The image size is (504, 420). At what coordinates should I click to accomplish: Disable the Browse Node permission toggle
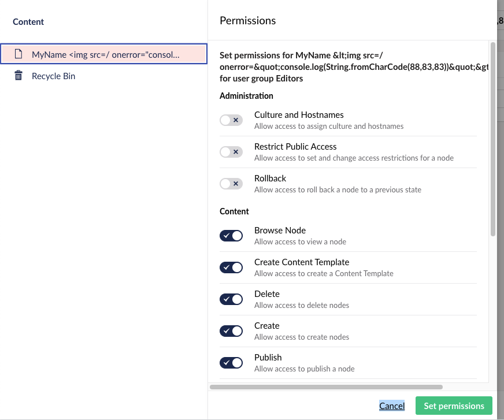tap(231, 236)
